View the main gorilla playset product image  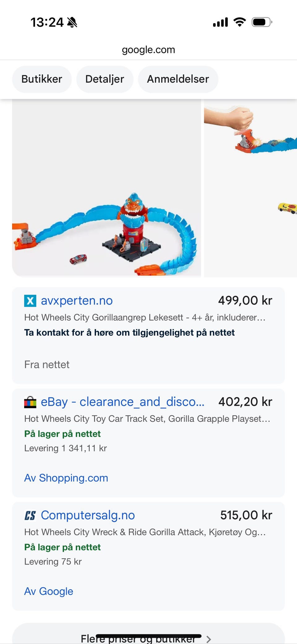pos(106,188)
